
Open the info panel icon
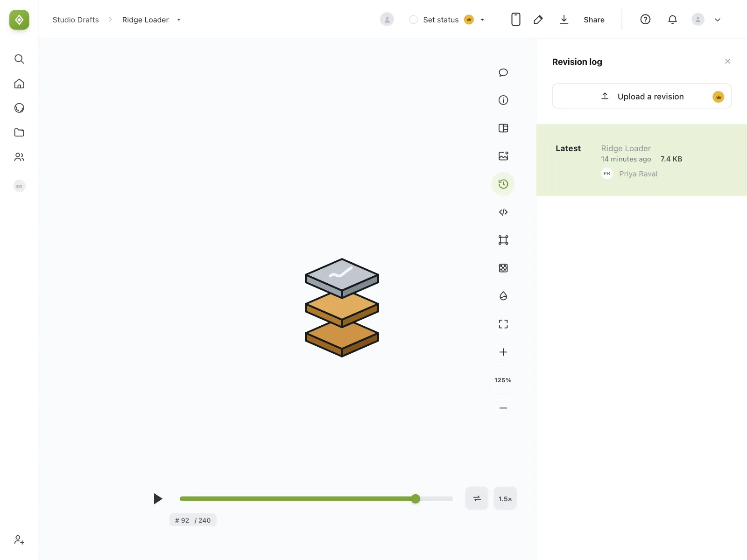coord(503,100)
